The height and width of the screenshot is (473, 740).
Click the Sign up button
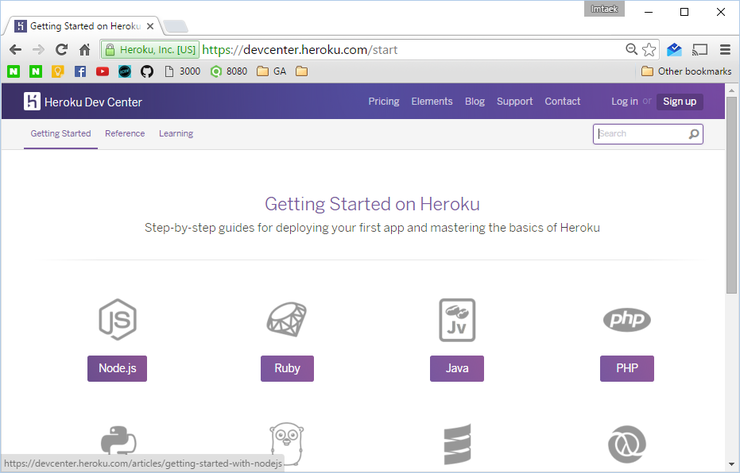[680, 101]
